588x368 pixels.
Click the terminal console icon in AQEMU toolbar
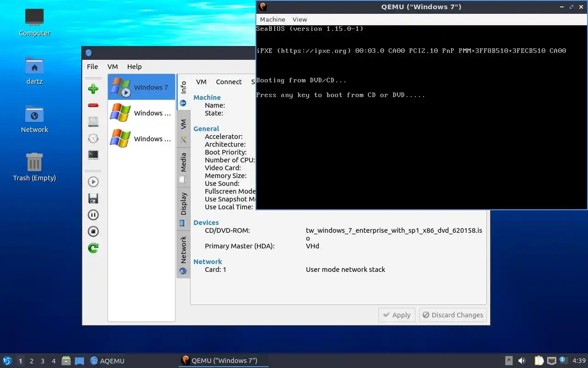tap(93, 155)
